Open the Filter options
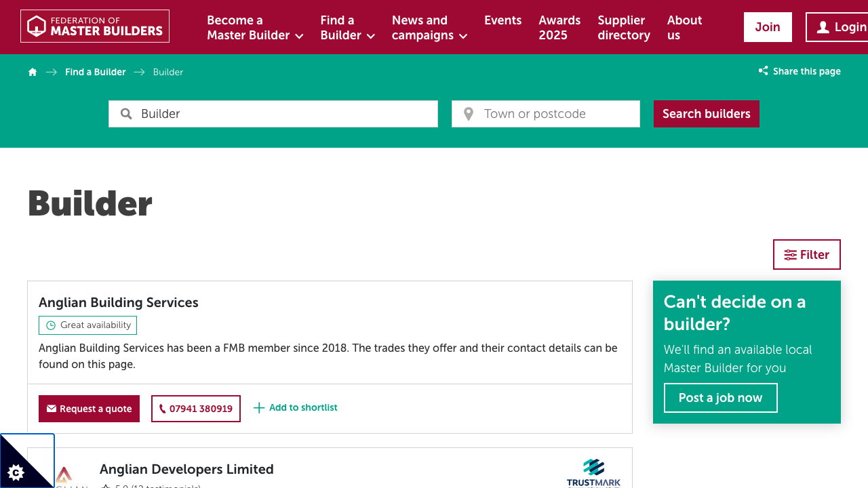Screen dimensions: 868x488 806,254
